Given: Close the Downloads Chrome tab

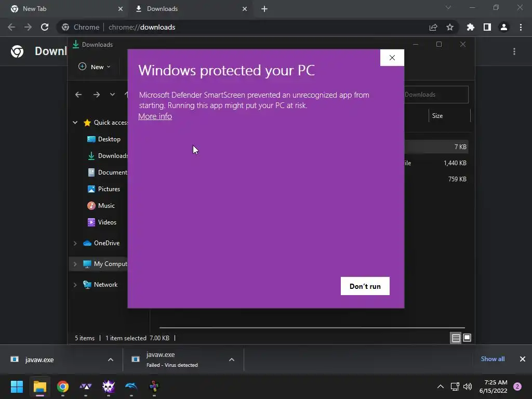Looking at the screenshot, I should pyautogui.click(x=245, y=9).
